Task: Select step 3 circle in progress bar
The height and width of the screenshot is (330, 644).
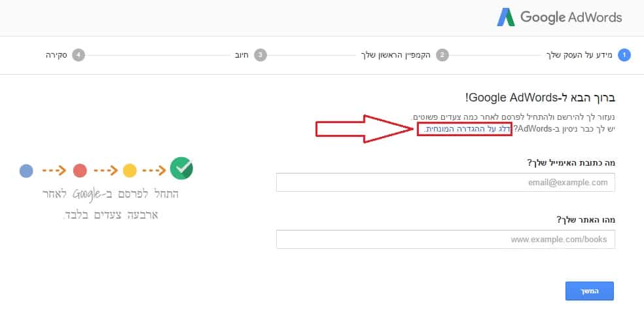Action: point(260,55)
